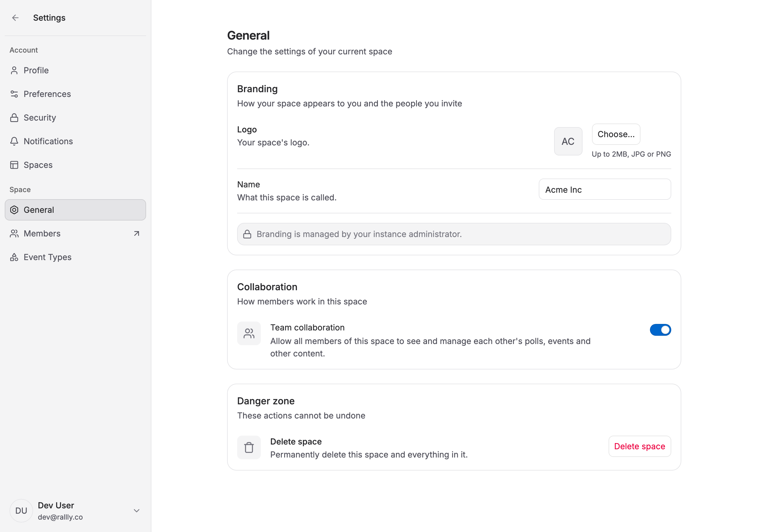Click 'How your space appears to you' subtitle
The image size is (757, 532).
tap(350, 103)
